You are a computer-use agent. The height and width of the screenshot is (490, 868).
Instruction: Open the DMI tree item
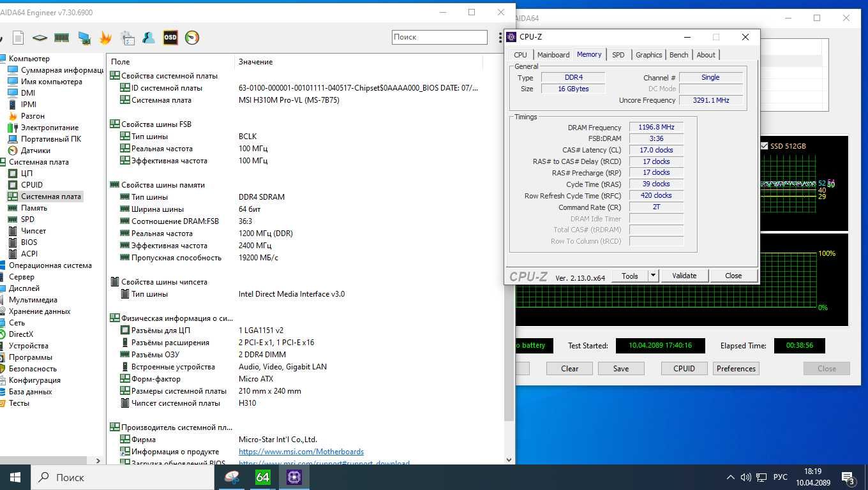pyautogui.click(x=27, y=93)
